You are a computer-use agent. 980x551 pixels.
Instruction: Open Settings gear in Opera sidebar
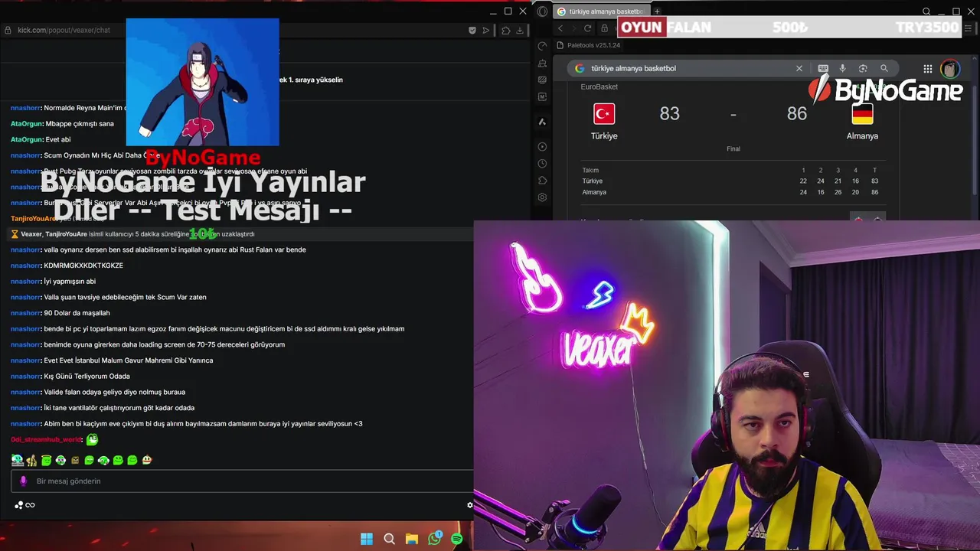543,197
